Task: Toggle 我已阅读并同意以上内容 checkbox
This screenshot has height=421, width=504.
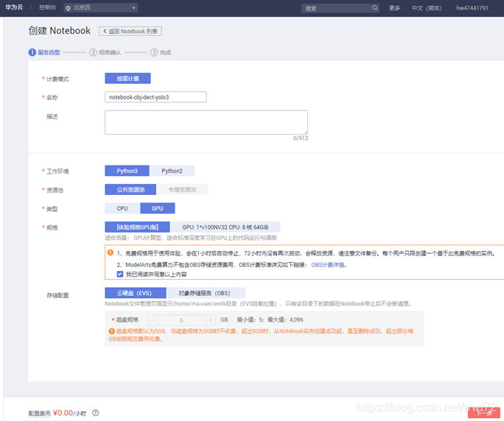Action: click(x=120, y=274)
